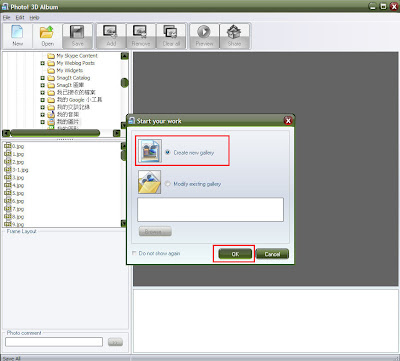Select the 我的圖片 folder in the tree
Image resolution: width=400 pixels, height=361 pixels.
point(68,122)
